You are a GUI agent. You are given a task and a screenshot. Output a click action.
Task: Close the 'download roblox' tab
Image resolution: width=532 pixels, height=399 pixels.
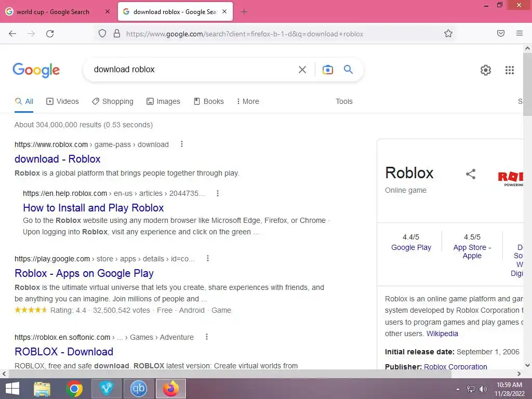(x=224, y=11)
